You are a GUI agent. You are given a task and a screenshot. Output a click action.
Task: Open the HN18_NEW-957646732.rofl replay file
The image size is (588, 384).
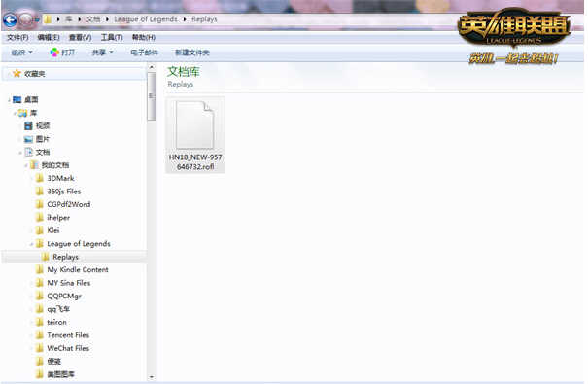pyautogui.click(x=195, y=135)
